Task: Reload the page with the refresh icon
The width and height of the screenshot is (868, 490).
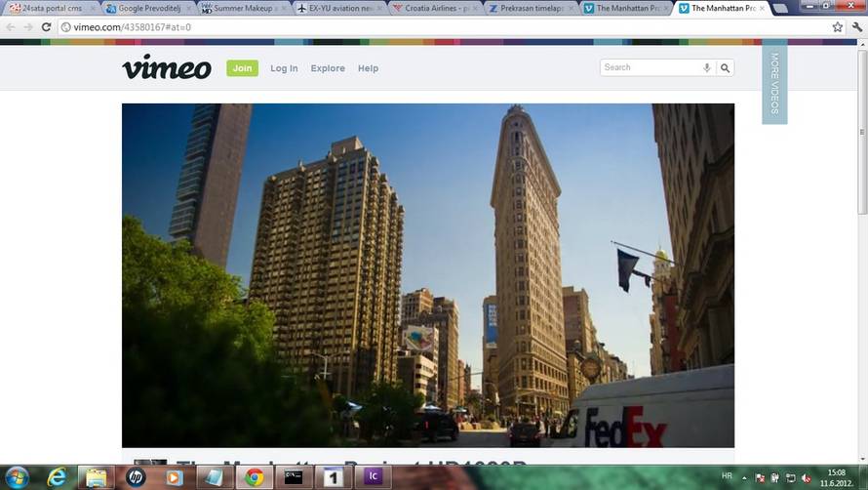Action: click(47, 26)
